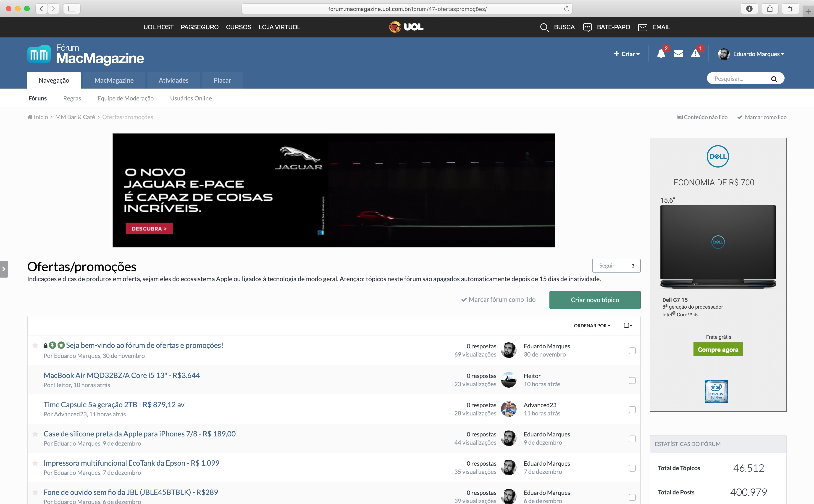Open the ORDENAR POR dropdown
Screen dimensions: 814x504
592,326
